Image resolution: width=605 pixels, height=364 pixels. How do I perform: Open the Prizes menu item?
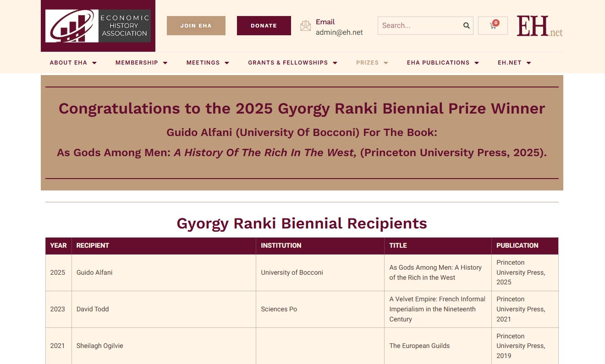point(367,63)
